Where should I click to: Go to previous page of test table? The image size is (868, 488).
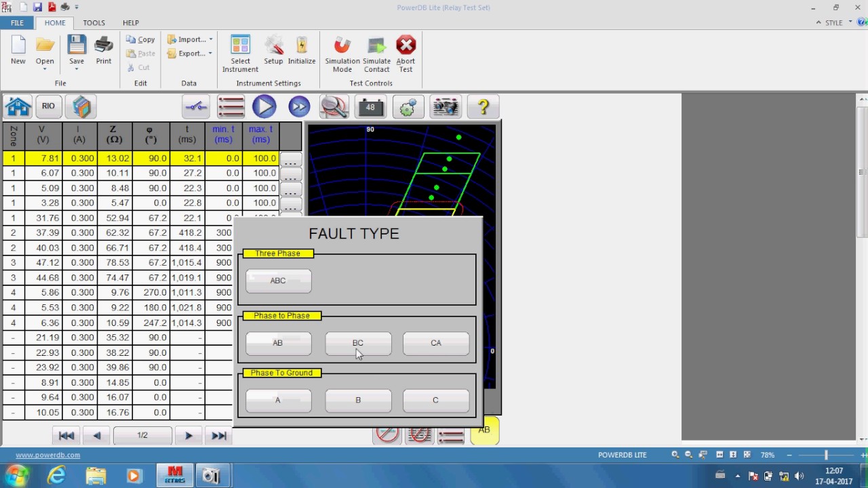pyautogui.click(x=97, y=436)
